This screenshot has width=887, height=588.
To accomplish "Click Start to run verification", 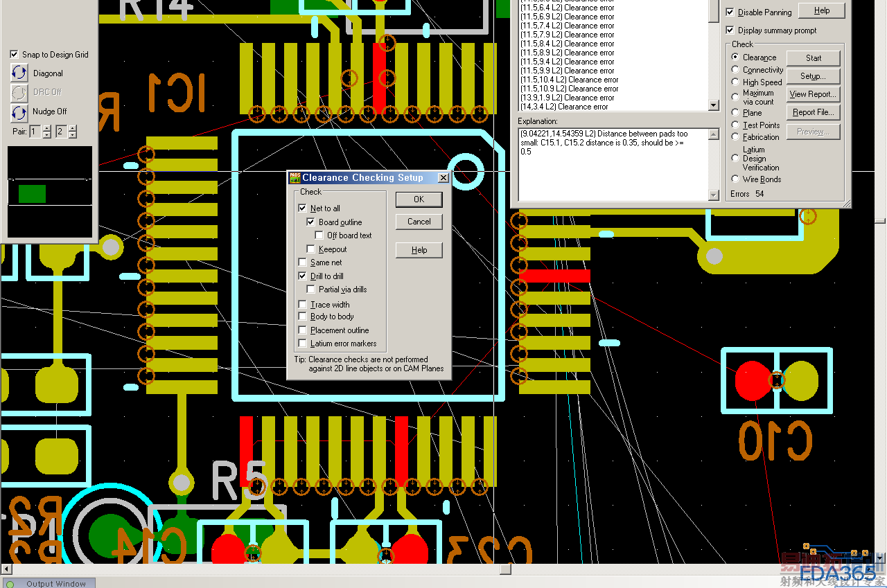I will tap(814, 58).
